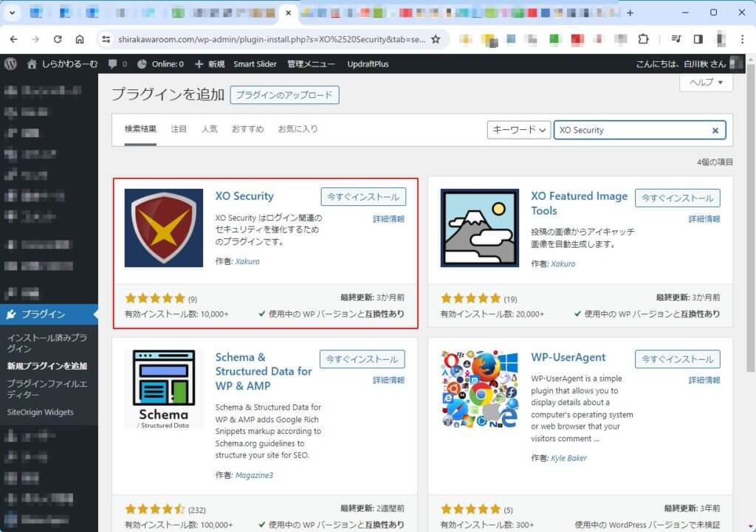Switch to the 人気 tab

pyautogui.click(x=210, y=129)
